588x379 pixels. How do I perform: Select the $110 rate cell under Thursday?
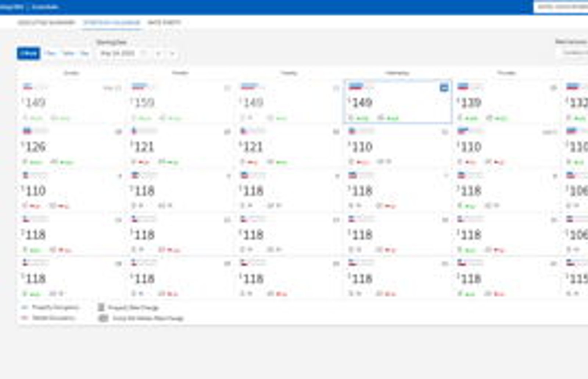(x=507, y=147)
